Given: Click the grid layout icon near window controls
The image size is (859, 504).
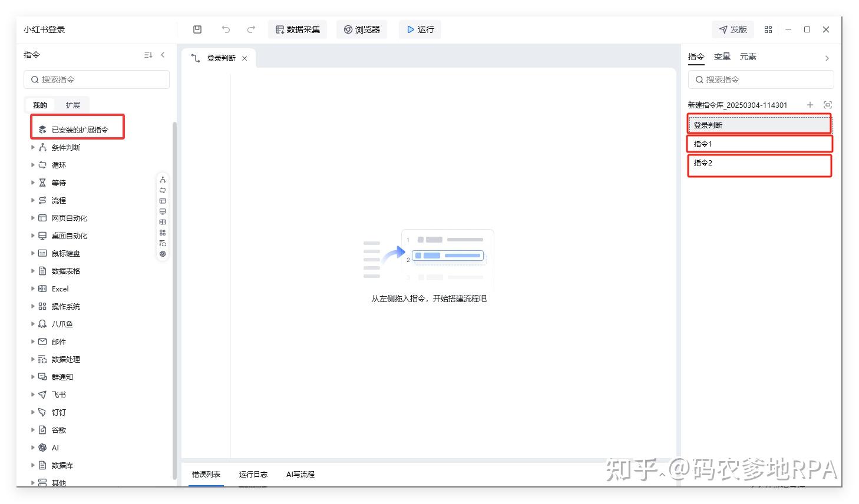Looking at the screenshot, I should 768,29.
